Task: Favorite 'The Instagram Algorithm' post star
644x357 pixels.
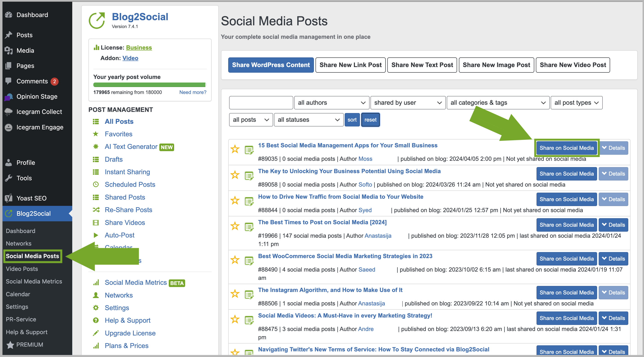Action: coord(235,294)
